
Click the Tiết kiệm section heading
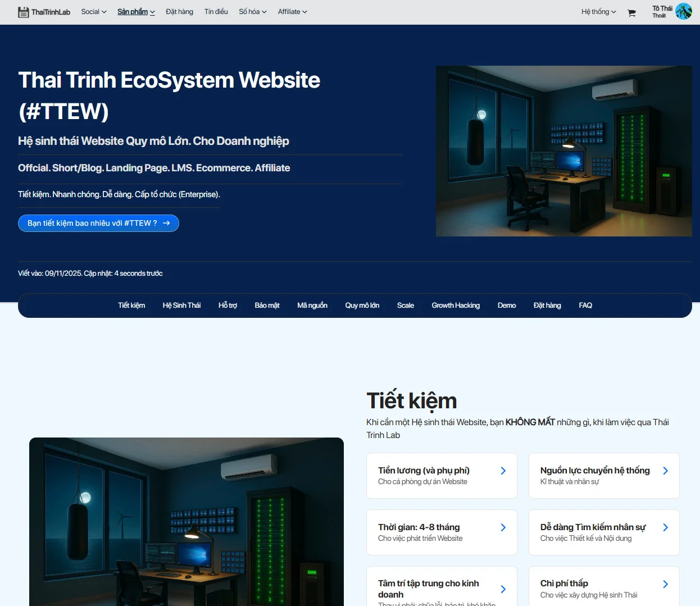tap(412, 401)
